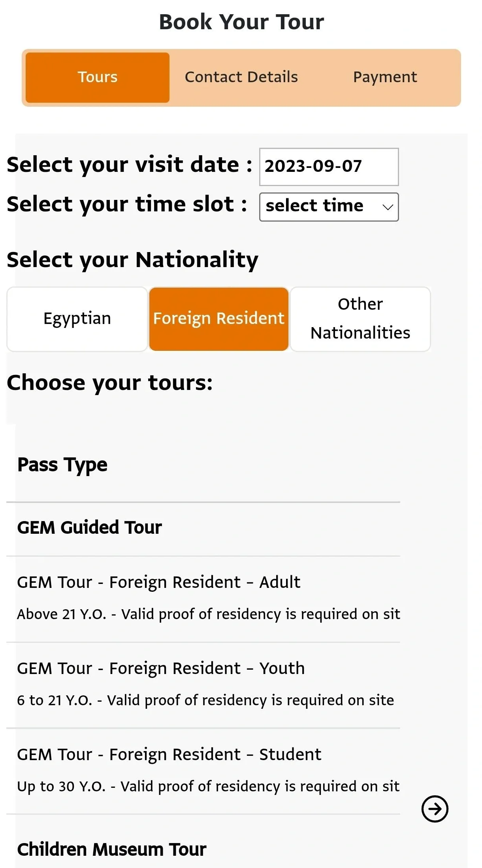The image size is (482, 868).
Task: Click the time slot dropdown chevron
Action: (x=388, y=207)
